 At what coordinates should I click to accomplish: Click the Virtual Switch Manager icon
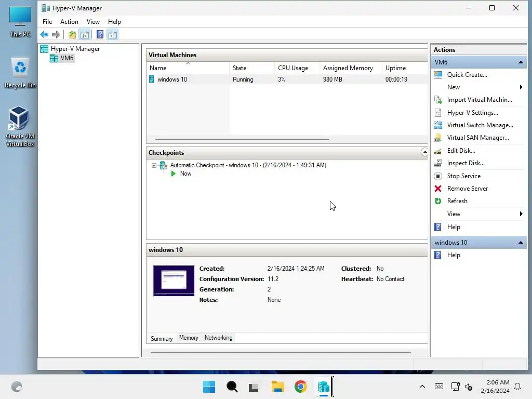(x=438, y=125)
